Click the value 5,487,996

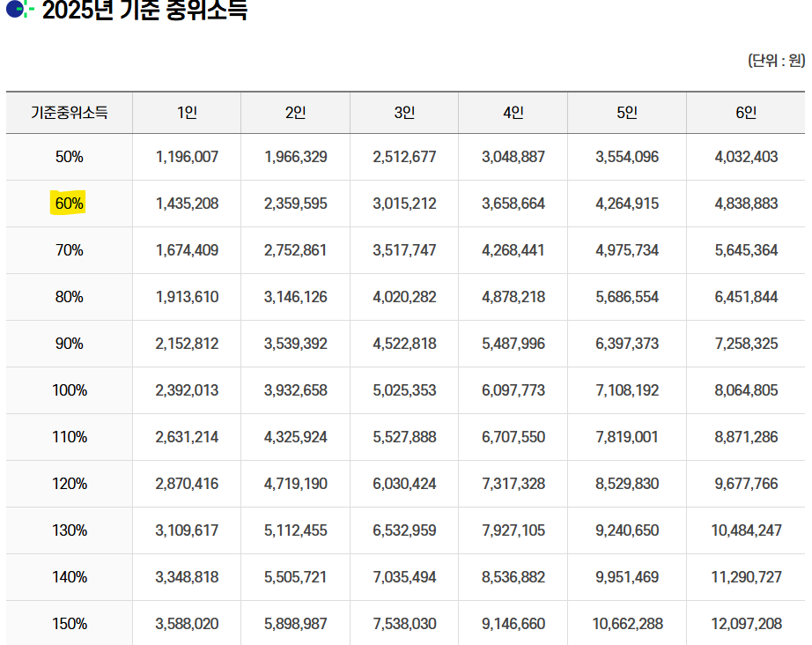513,344
